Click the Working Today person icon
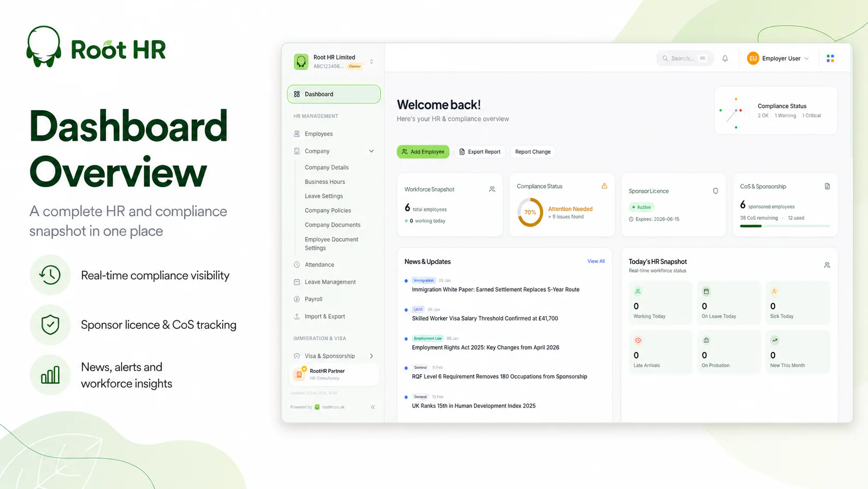The image size is (868, 489). tap(638, 292)
